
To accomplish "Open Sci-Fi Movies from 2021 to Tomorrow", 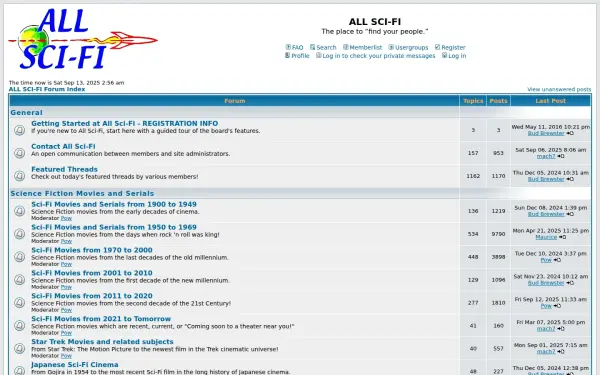I will click(x=101, y=319).
